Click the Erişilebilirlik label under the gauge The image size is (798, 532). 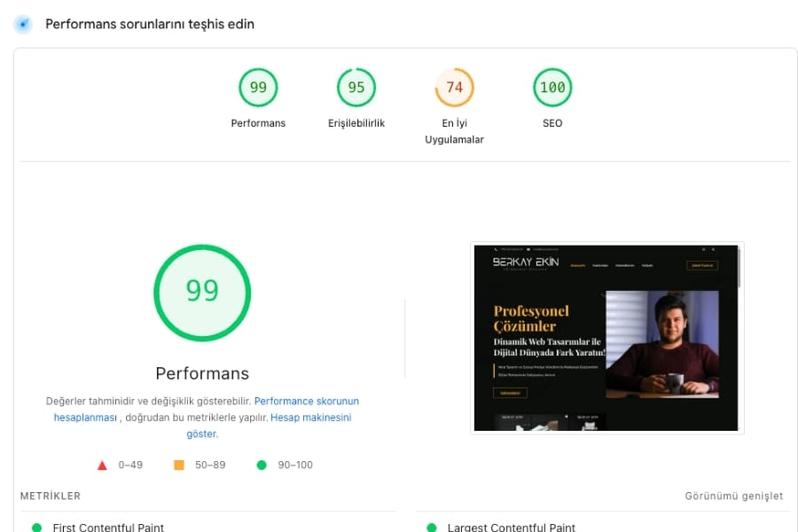[x=356, y=123]
